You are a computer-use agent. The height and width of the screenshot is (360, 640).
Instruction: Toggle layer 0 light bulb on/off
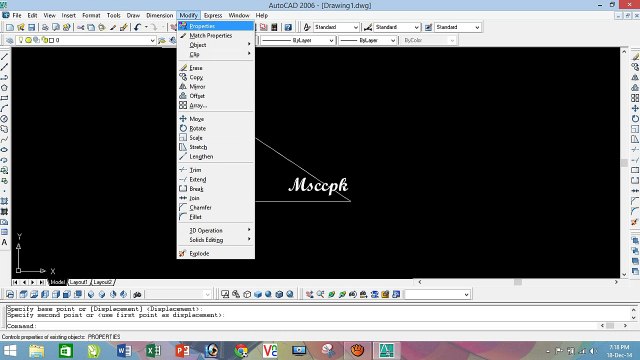tap(21, 40)
